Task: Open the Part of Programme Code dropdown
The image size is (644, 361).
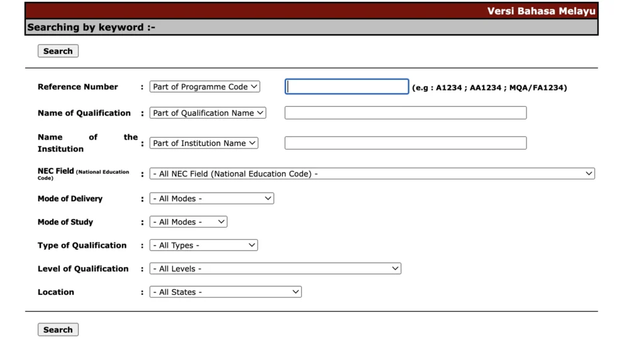Action: tap(204, 87)
